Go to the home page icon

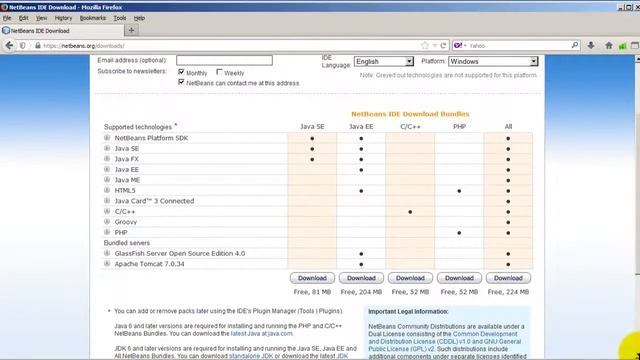point(609,45)
